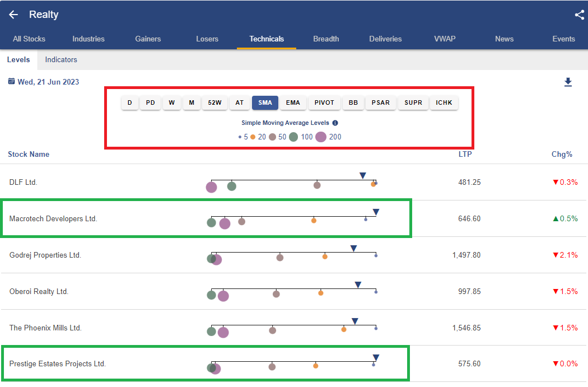
Task: Show info for Simple Moving Average Levels
Action: pos(335,123)
